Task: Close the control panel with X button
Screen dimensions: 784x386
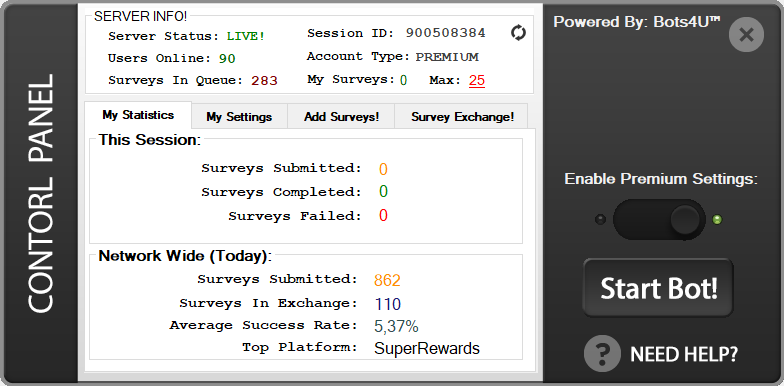Action: coord(746,34)
